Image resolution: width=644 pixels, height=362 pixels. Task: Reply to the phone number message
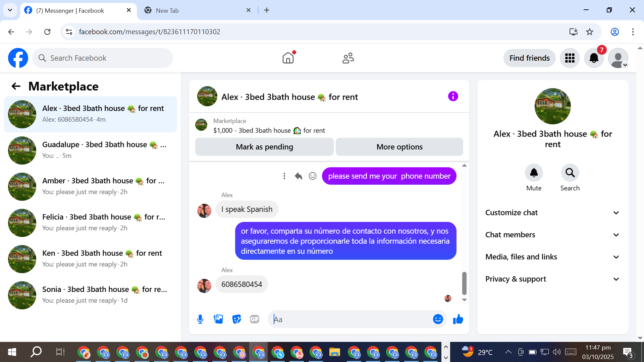click(x=299, y=176)
